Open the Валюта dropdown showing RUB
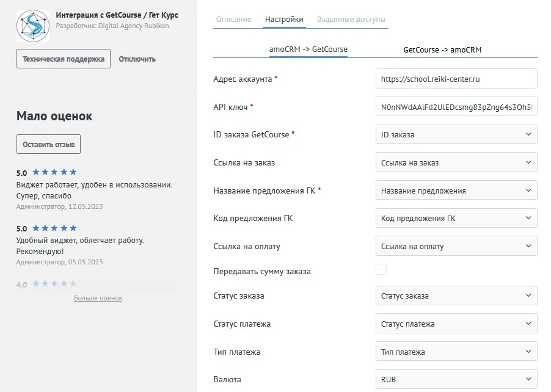 [x=456, y=379]
